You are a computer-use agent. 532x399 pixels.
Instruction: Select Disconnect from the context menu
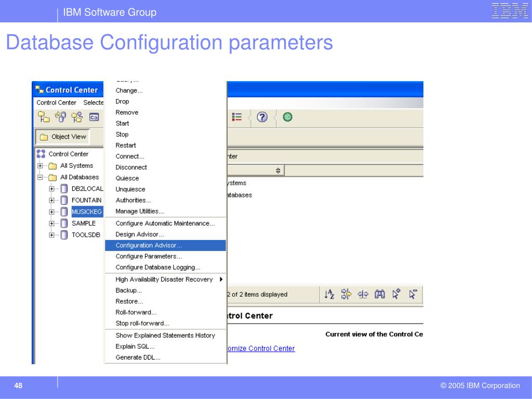166,167
